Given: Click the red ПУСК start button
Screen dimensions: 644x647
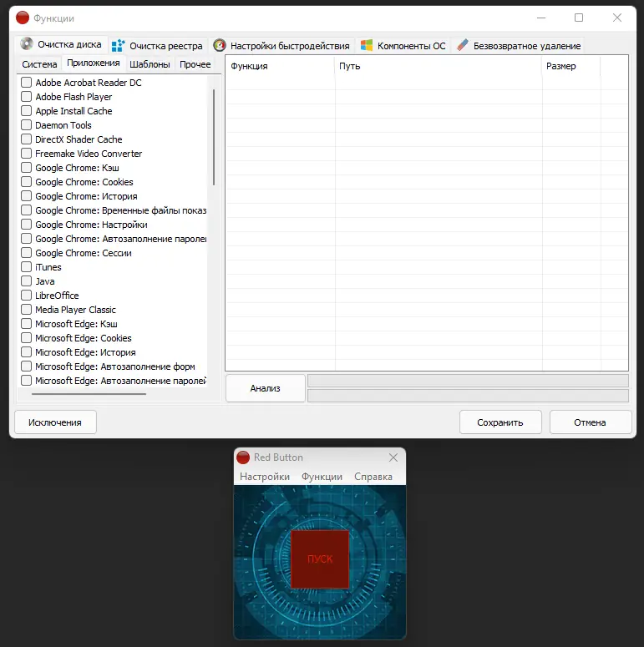Looking at the screenshot, I should pyautogui.click(x=320, y=559).
